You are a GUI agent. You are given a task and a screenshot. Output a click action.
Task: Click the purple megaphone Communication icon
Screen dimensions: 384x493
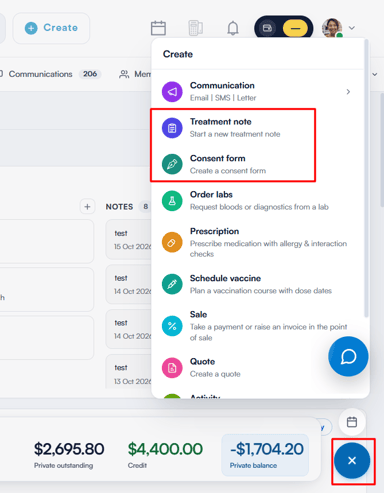(172, 92)
